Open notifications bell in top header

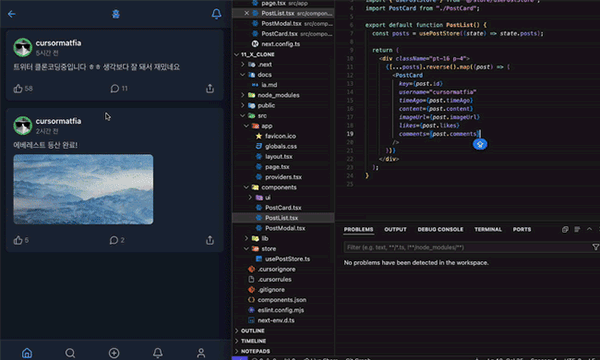point(216,14)
